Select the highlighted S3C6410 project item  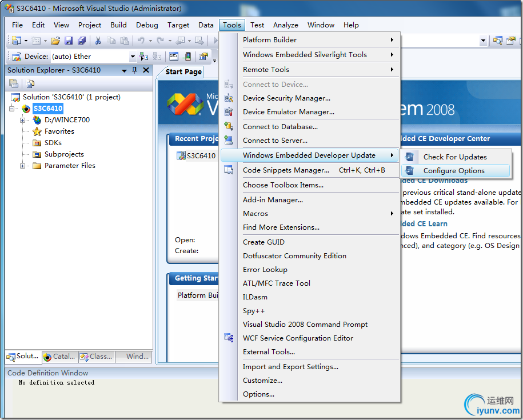click(x=48, y=109)
